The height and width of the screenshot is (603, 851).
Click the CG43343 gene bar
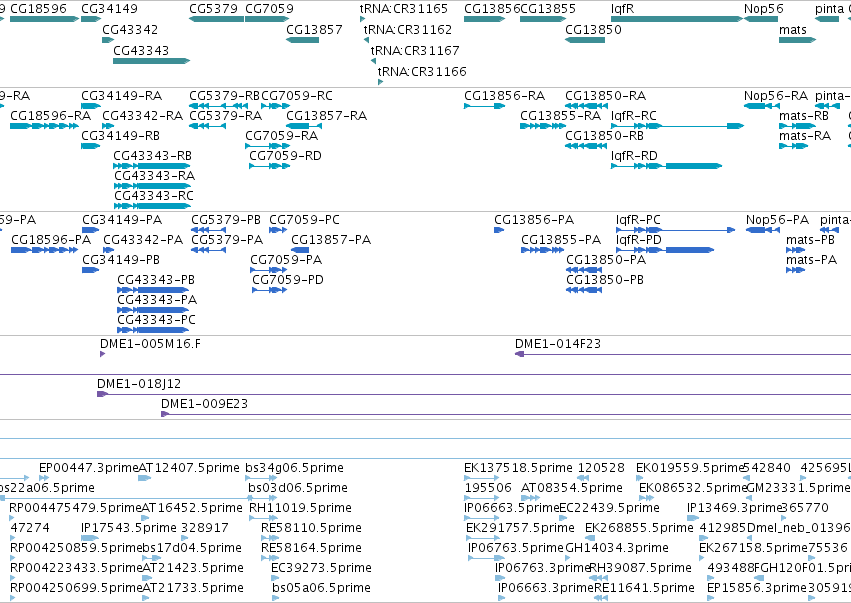point(151,61)
